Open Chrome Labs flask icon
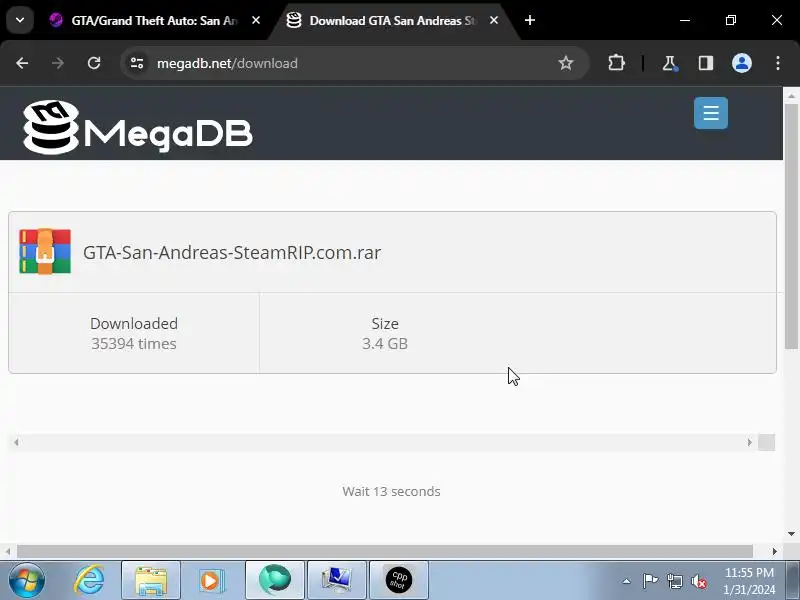This screenshot has height=600, width=800. (x=669, y=63)
